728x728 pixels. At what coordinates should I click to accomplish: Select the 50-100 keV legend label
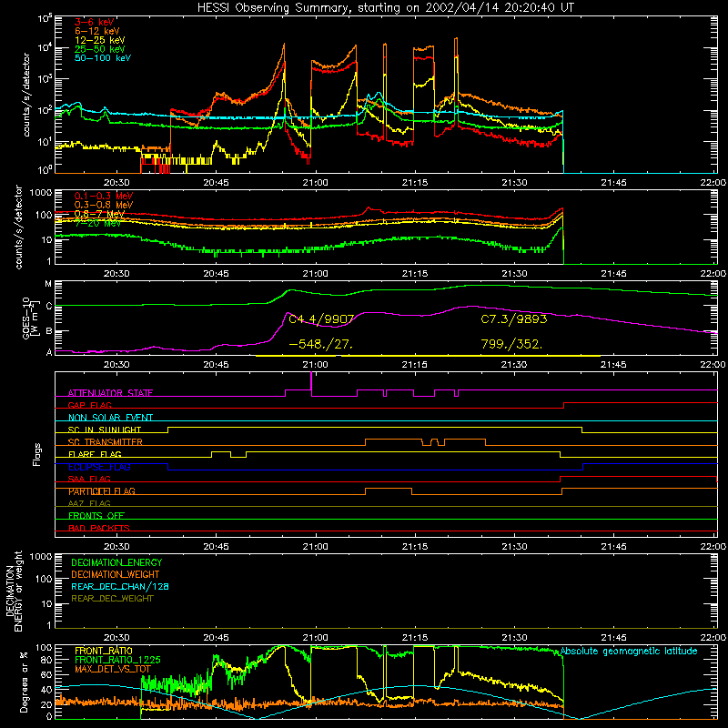point(103,58)
